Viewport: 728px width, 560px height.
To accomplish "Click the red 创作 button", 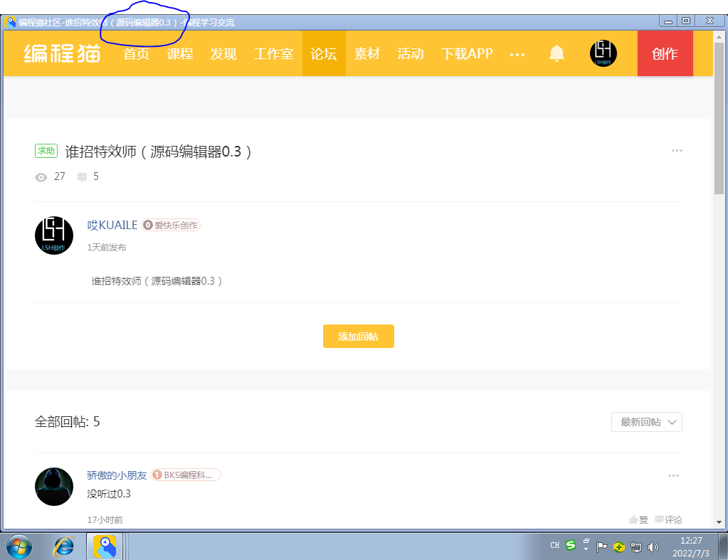I will coord(665,53).
